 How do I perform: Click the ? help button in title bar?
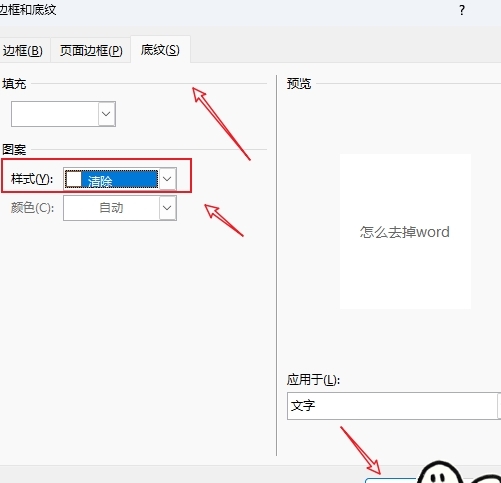point(462,10)
